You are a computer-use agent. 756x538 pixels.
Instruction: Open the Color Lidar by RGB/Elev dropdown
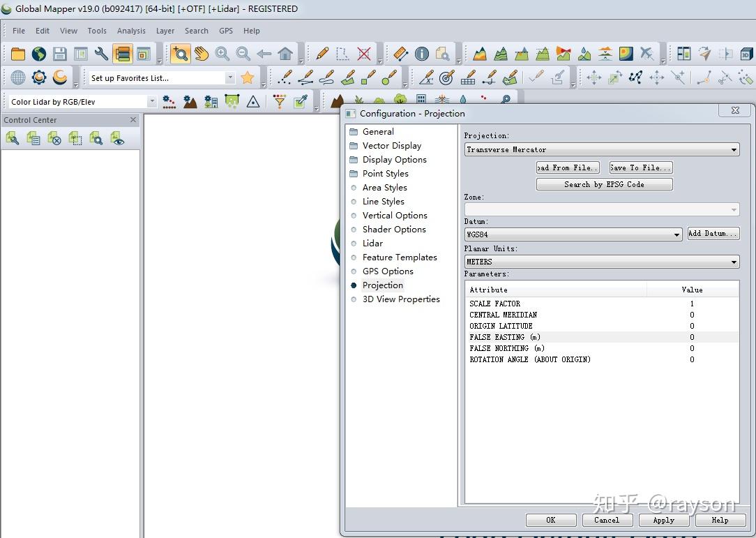(152, 101)
